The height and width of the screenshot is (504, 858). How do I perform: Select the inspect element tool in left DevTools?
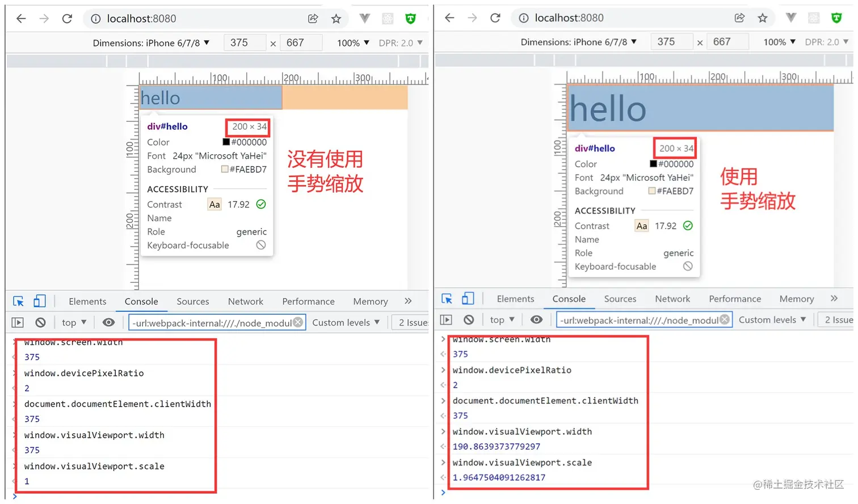18,301
